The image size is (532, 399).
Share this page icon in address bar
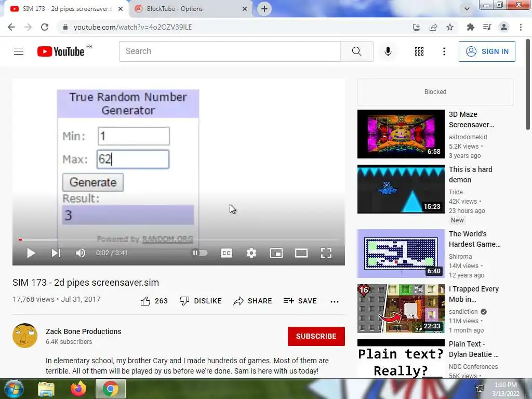(x=433, y=27)
